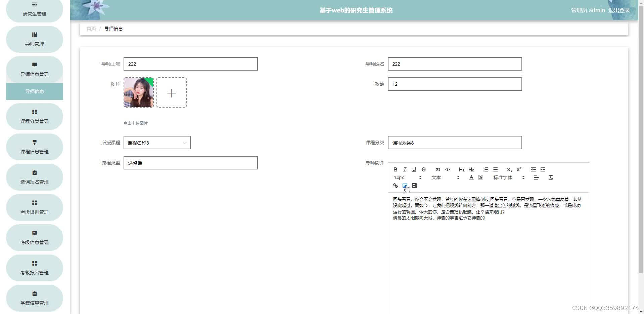Open 考级级别管理 in the sidebar
644x314 pixels.
(x=35, y=207)
